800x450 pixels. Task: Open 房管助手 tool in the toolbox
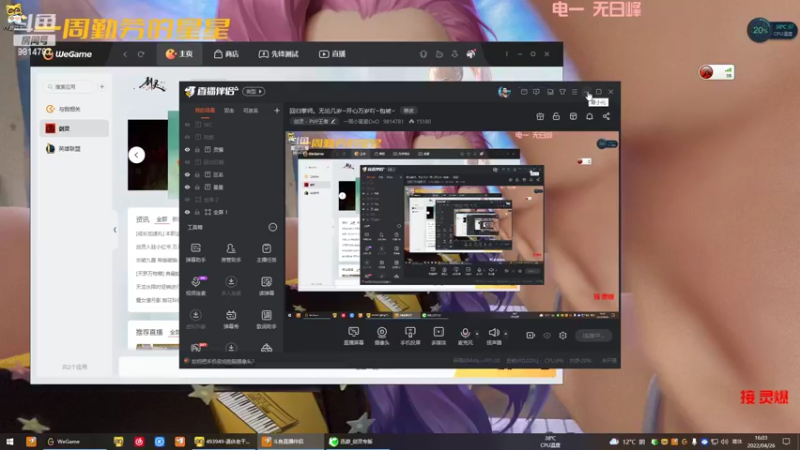tap(231, 253)
